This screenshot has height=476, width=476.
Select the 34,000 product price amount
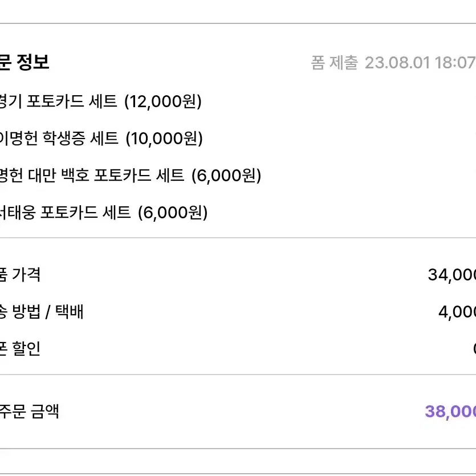tap(452, 275)
